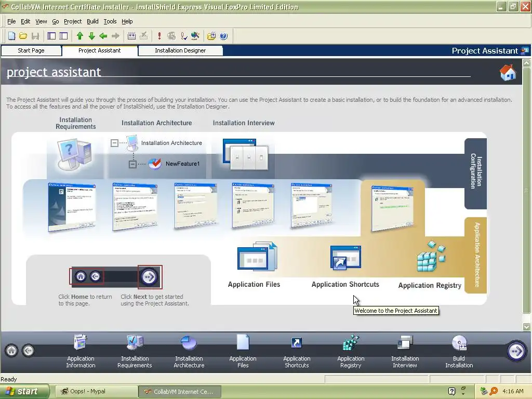The width and height of the screenshot is (532, 399).
Task: Click the Home button in bottom navigation bar
Action: pos(11,351)
